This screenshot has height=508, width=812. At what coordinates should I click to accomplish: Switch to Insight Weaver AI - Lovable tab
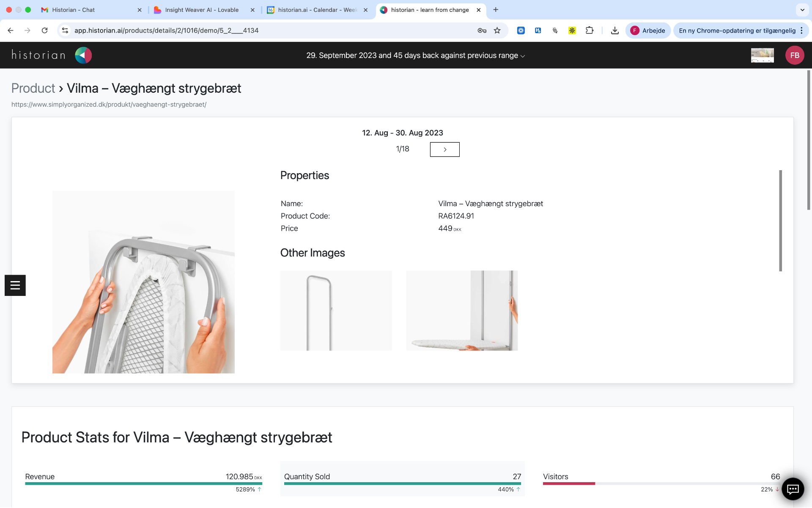pos(204,10)
